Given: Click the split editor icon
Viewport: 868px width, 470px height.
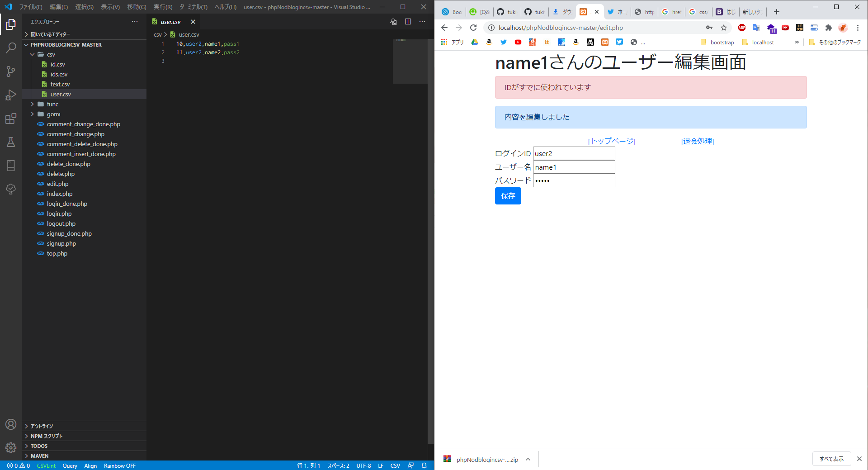Looking at the screenshot, I should [408, 22].
